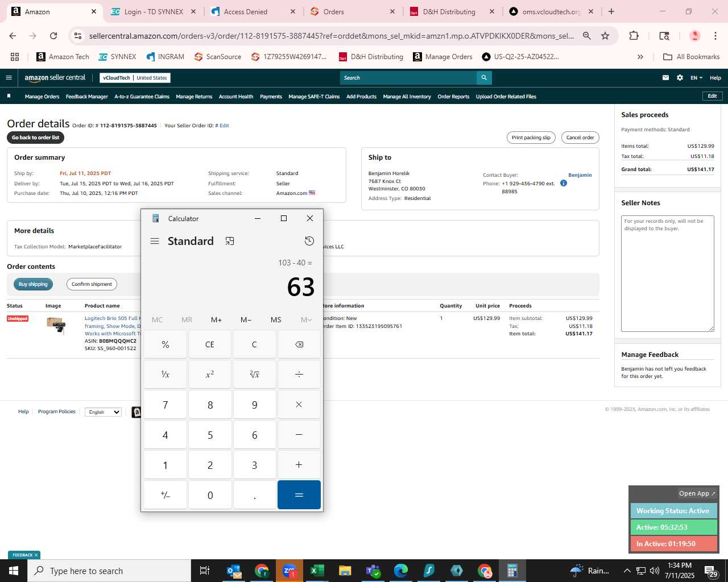Click the square root key in Calculator
Screen dimensions: 728x582
pyautogui.click(x=254, y=375)
